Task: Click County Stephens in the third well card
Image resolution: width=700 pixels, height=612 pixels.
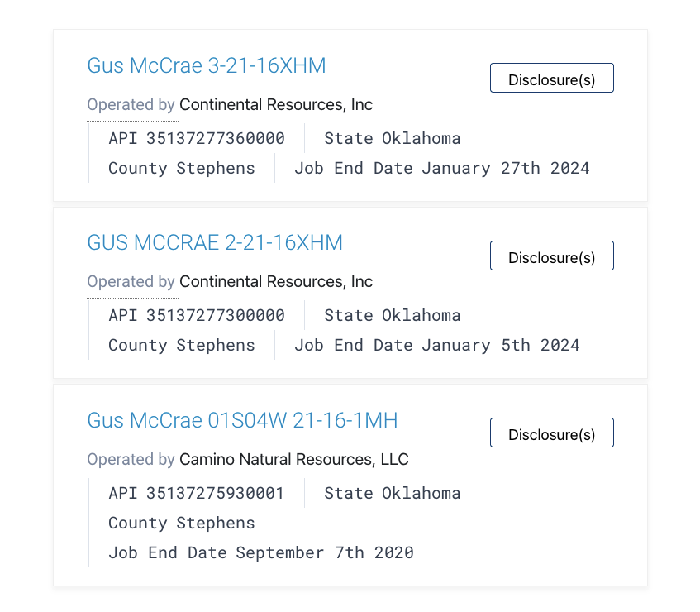Action: (x=182, y=524)
